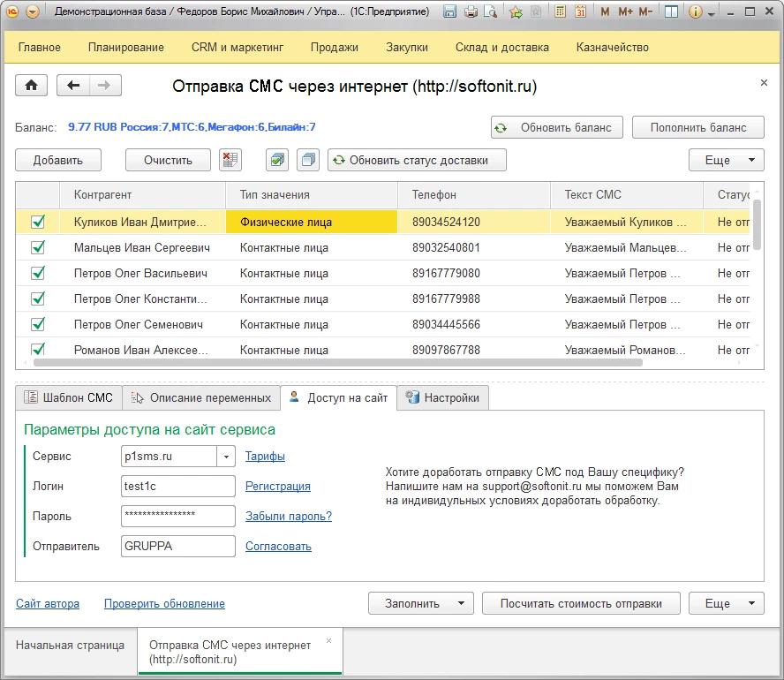The height and width of the screenshot is (680, 784).
Task: Click the save (floppy disk) icon
Action: pos(450,12)
